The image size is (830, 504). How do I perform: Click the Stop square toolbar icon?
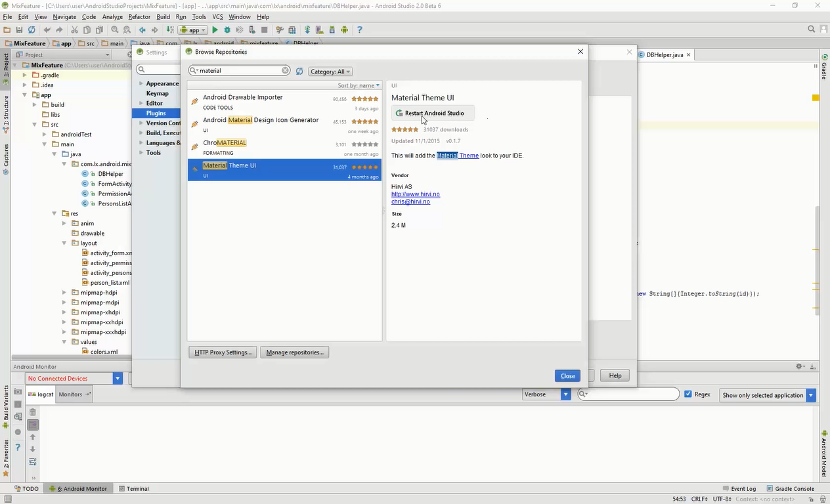point(265,30)
